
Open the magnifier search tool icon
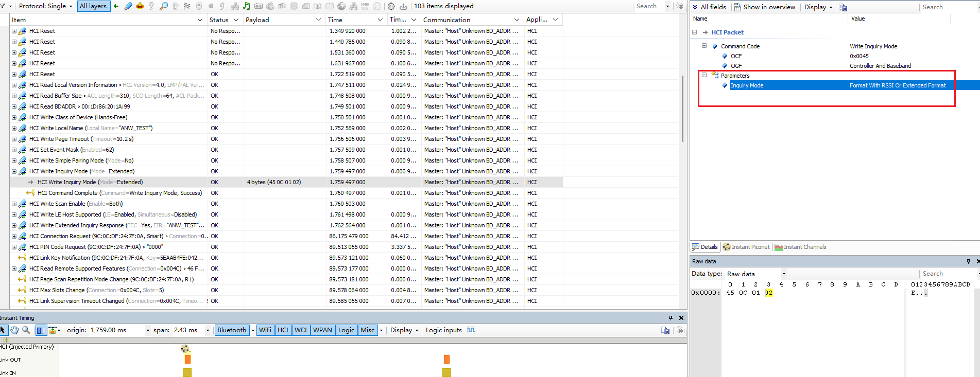[x=164, y=6]
